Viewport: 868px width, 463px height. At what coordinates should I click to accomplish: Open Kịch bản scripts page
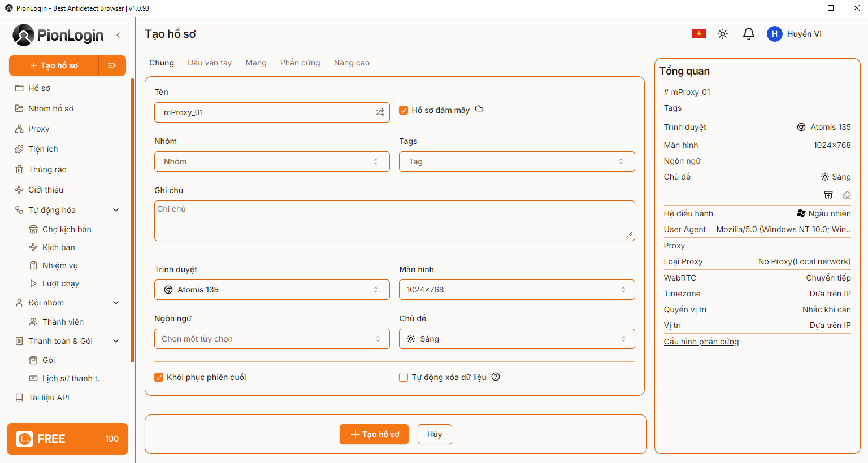pyautogui.click(x=58, y=247)
